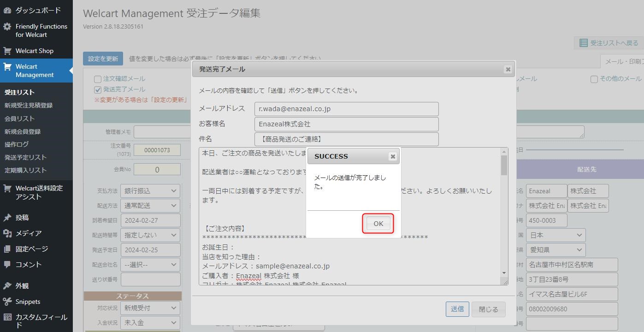Open Welcart Shop via its cart icon
This screenshot has width=644, height=332.
(x=7, y=51)
